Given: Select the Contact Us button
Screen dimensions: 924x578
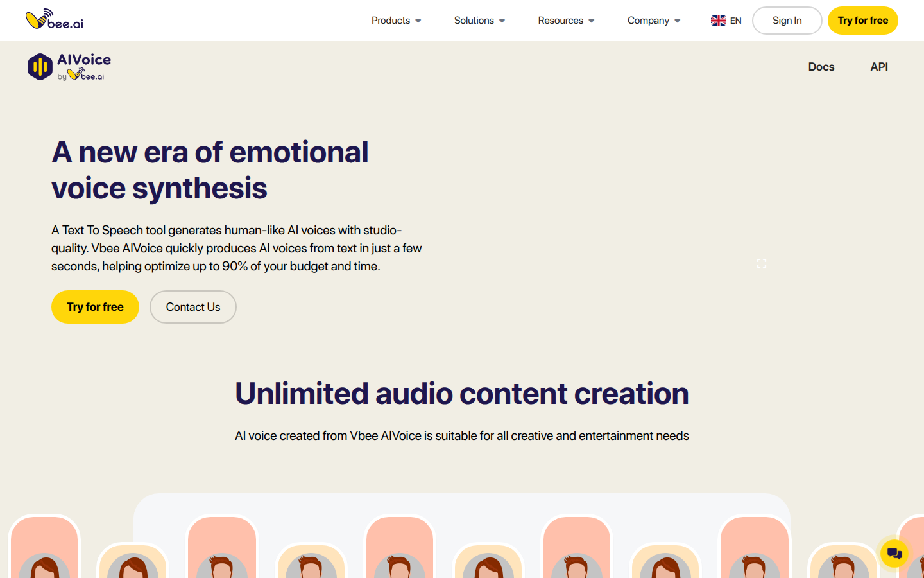Looking at the screenshot, I should point(193,307).
